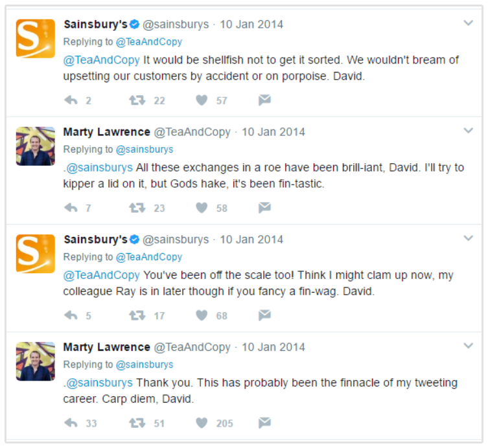The image size is (488, 448).
Task: Like Marty's kipper a lid tweet
Action: coord(202,208)
